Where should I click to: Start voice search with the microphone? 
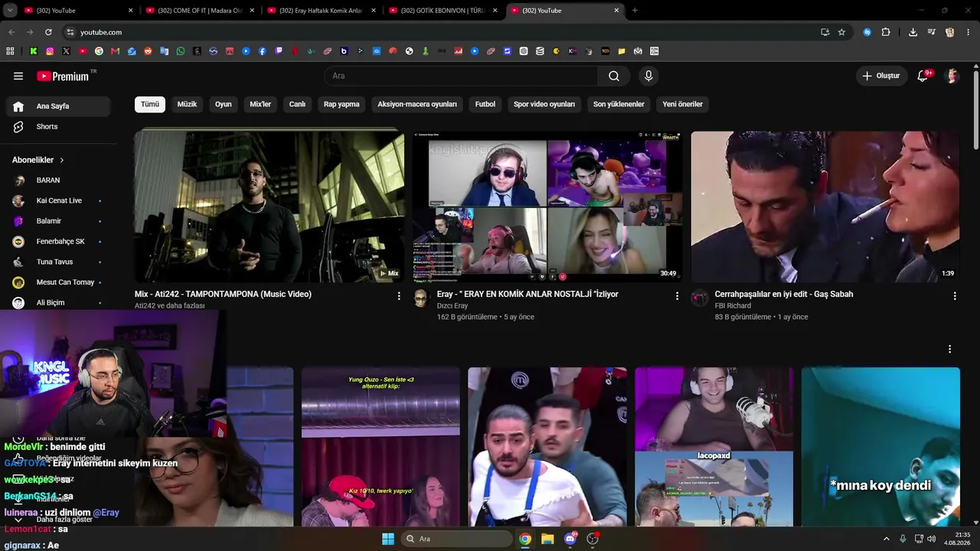point(648,76)
